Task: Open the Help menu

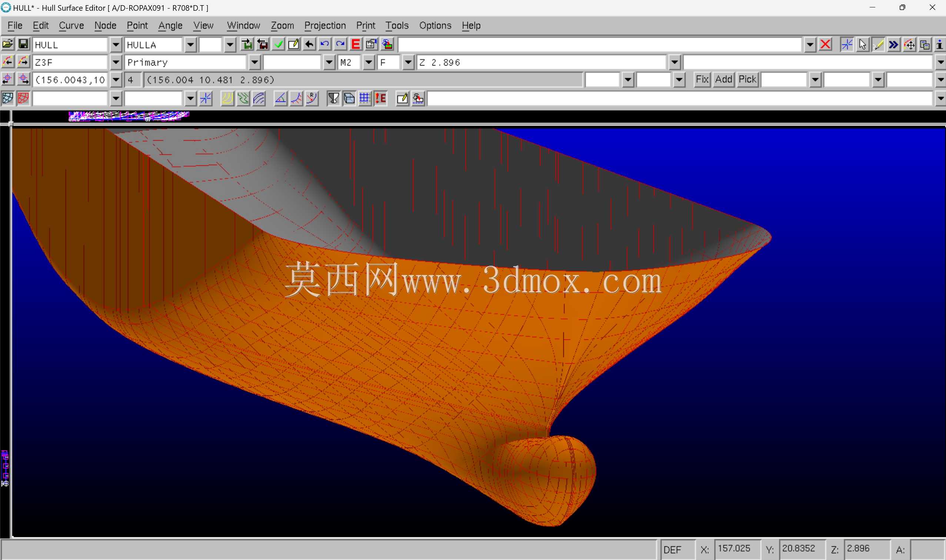Action: tap(471, 25)
